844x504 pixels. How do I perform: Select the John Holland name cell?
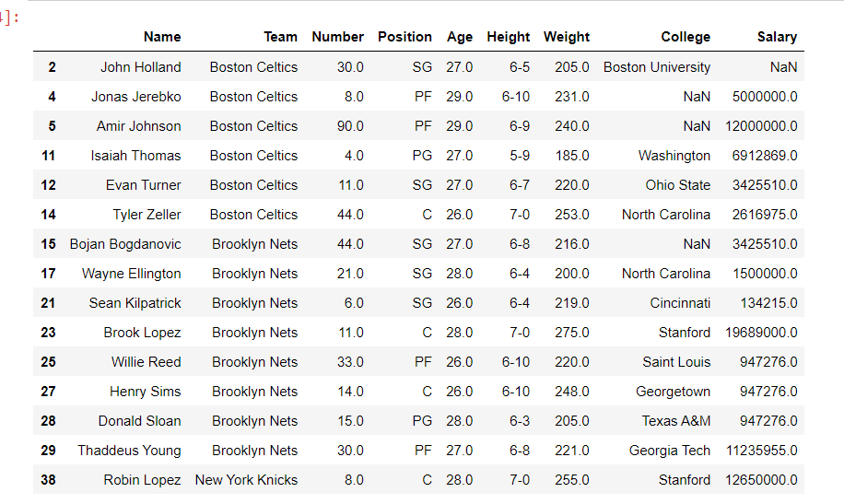coord(141,67)
